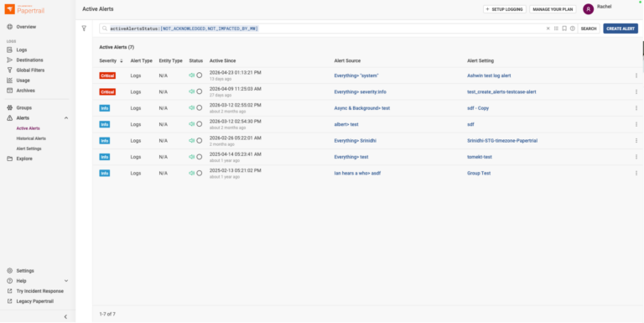644x323 pixels.
Task: Open row actions menu for test_create_alerts-testcase-alert
Action: point(636,92)
